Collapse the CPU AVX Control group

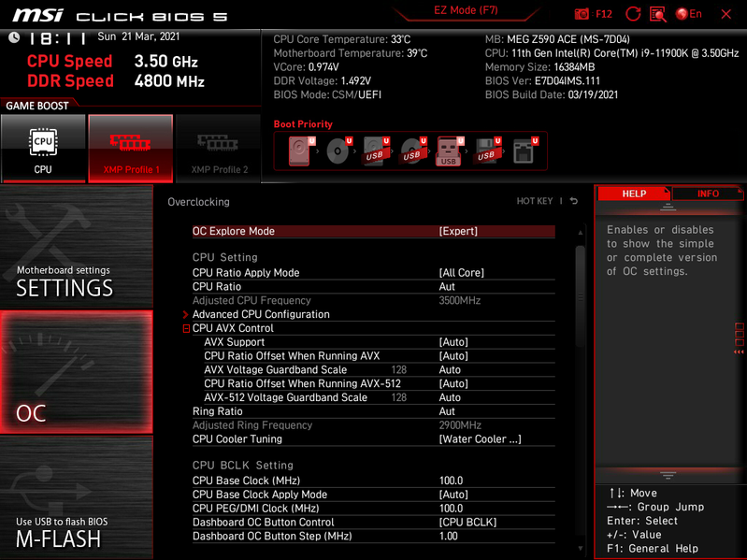pos(186,328)
